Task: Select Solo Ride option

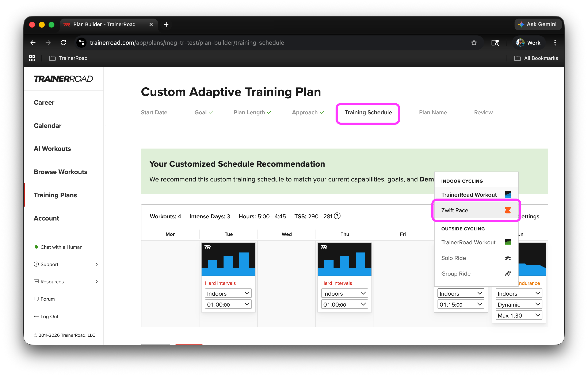Action: click(x=476, y=258)
